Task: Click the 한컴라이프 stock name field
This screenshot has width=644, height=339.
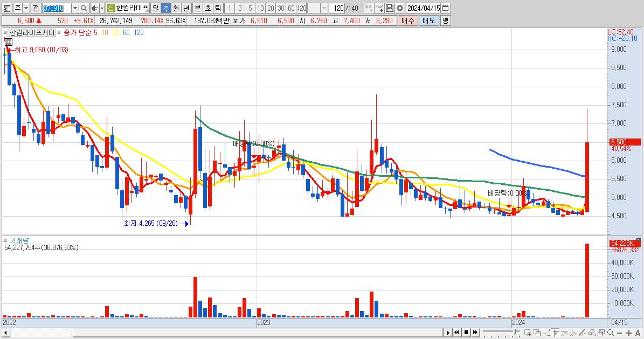Action: pyautogui.click(x=132, y=8)
